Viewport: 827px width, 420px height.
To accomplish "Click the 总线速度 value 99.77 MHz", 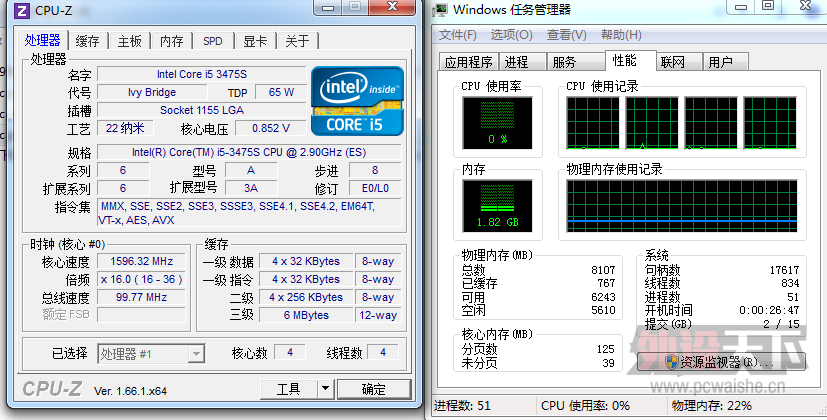I will [x=141, y=297].
